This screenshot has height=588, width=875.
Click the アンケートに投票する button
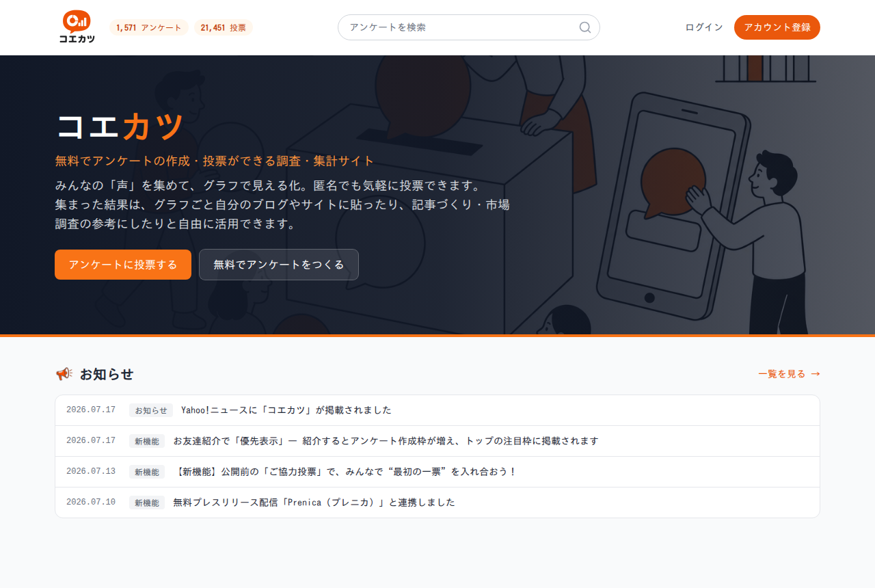(x=123, y=265)
